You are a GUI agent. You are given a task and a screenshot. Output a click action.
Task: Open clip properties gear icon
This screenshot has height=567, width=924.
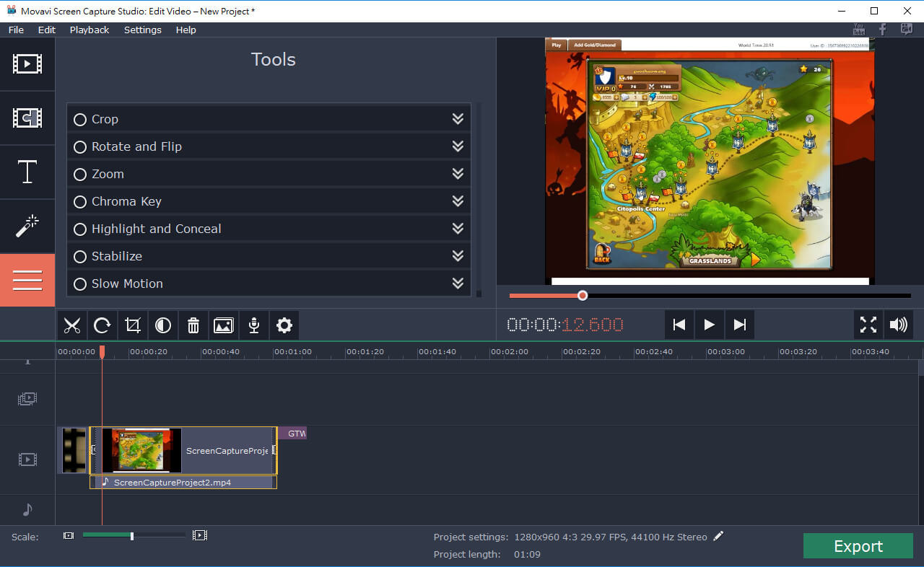[284, 325]
